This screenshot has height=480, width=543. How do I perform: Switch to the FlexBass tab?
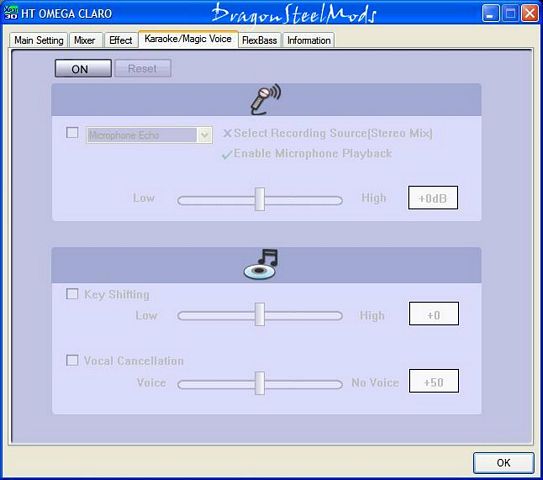[259, 40]
